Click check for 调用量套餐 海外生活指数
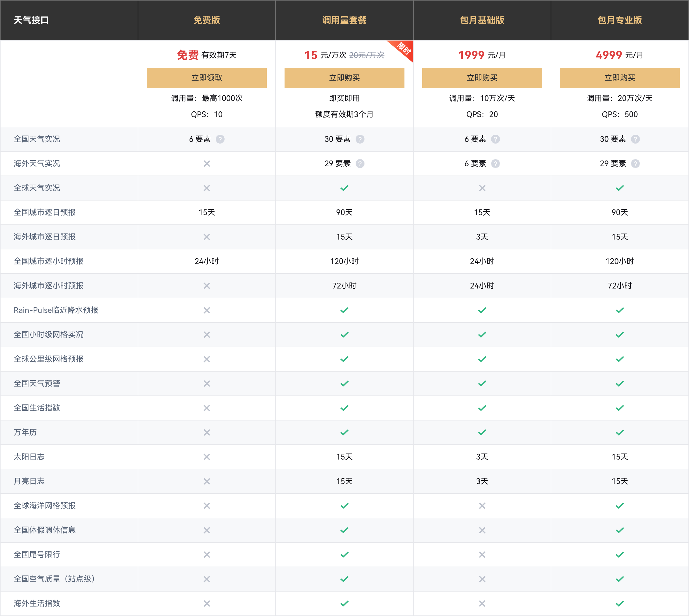Viewport: 689px width, 616px height. 344,604
